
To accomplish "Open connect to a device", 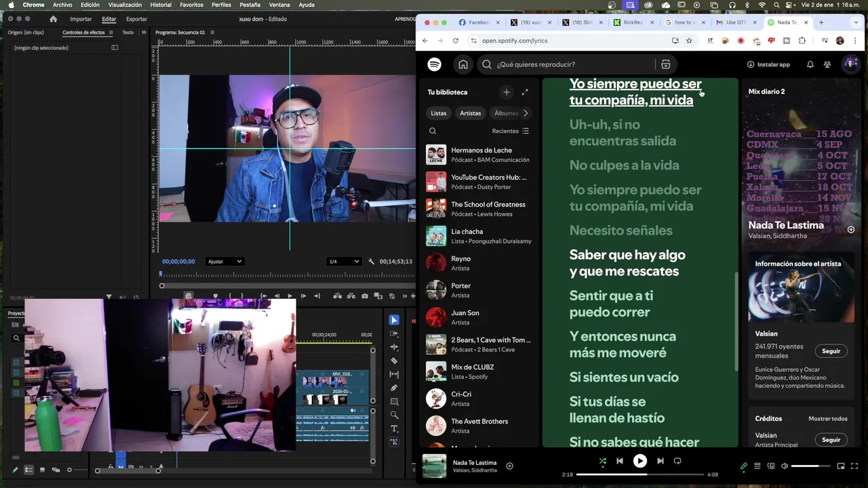I will [771, 466].
